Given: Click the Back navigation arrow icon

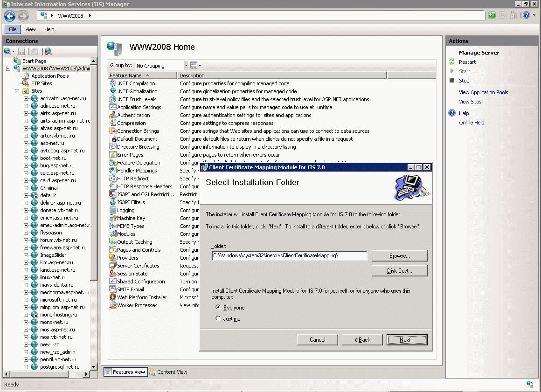Looking at the screenshot, I should tap(10, 16).
